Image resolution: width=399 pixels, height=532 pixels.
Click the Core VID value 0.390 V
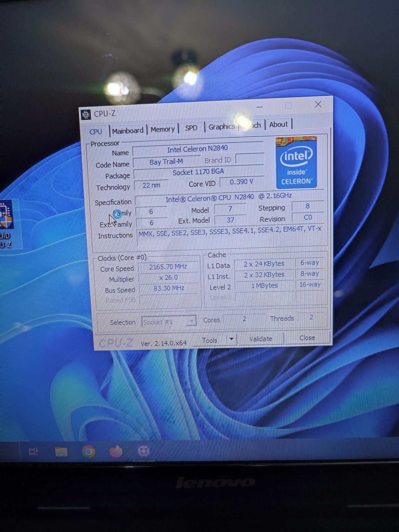click(241, 182)
